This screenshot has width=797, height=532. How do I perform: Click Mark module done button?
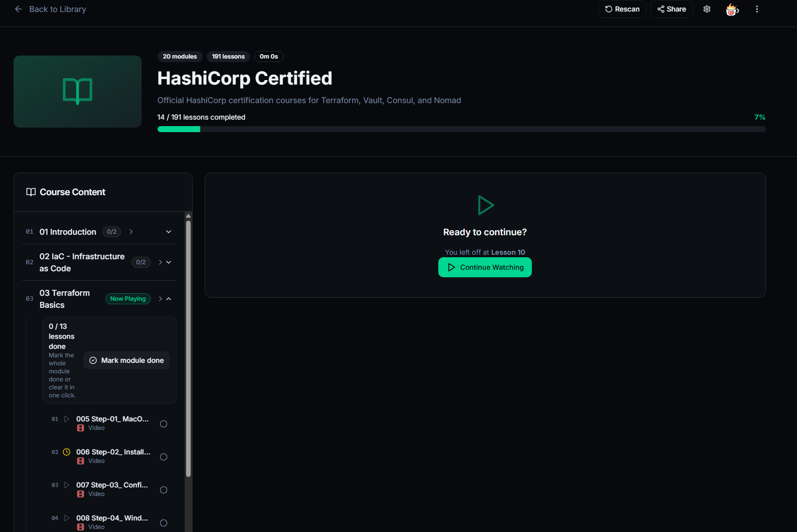pyautogui.click(x=127, y=360)
